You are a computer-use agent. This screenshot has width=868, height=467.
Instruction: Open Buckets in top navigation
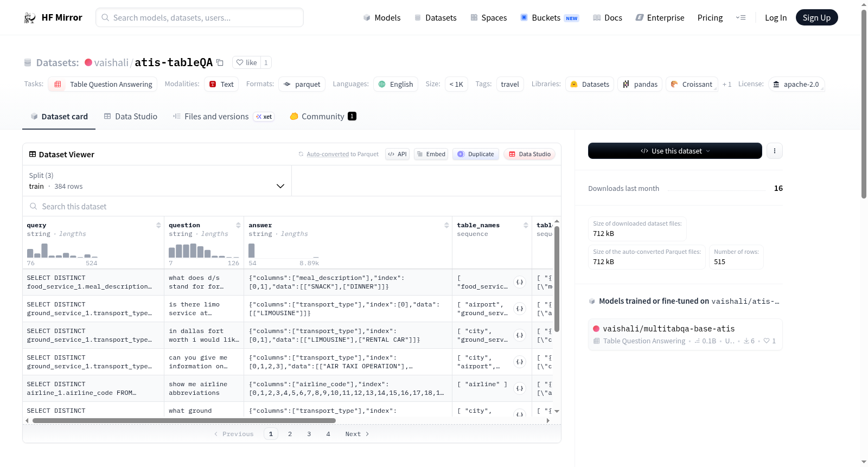(550, 18)
